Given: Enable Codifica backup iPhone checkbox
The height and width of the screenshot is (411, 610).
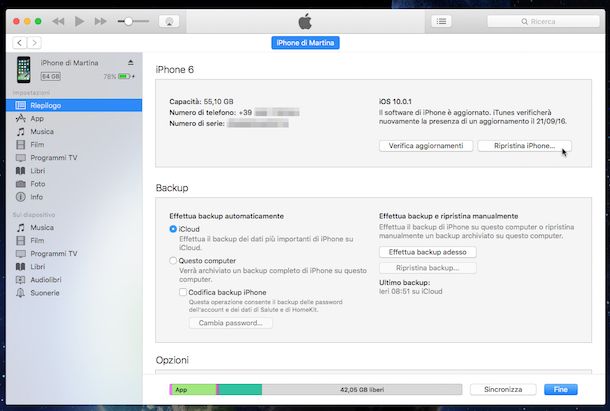Looking at the screenshot, I should (183, 292).
